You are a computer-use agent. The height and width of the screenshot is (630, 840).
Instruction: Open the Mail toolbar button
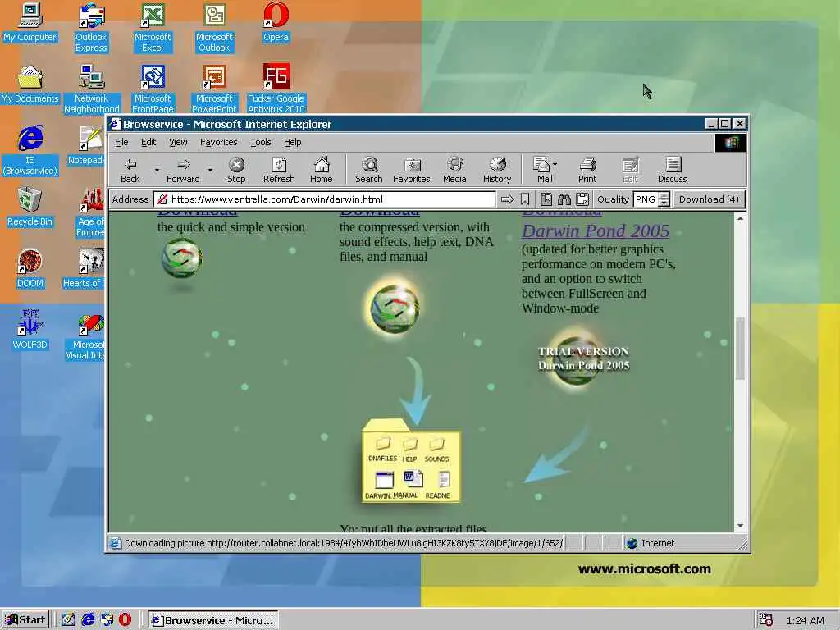coord(543,171)
